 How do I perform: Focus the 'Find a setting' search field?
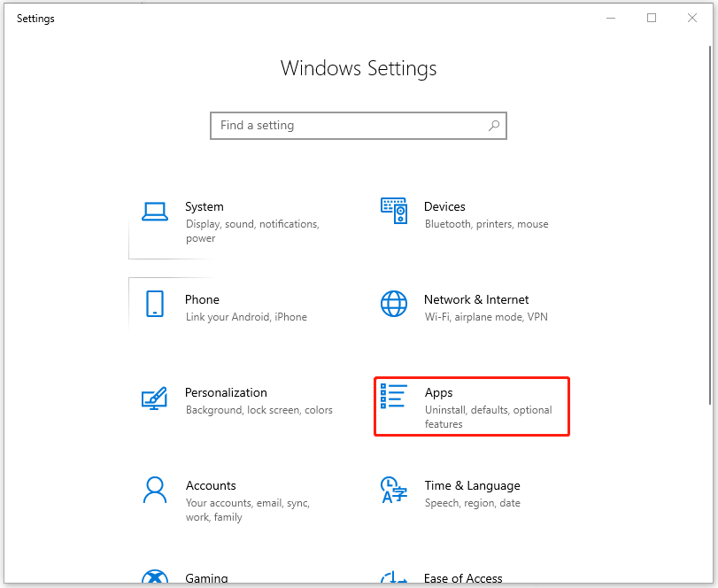[x=350, y=126]
